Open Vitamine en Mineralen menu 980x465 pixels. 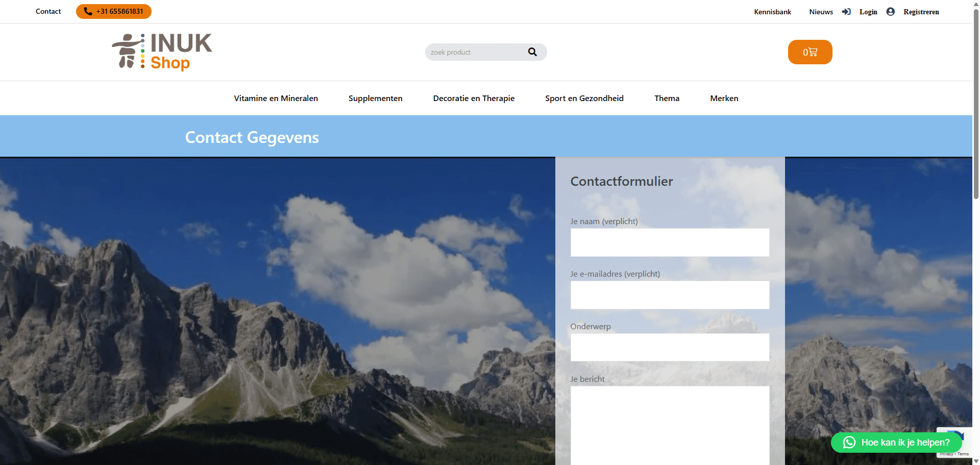tap(276, 99)
